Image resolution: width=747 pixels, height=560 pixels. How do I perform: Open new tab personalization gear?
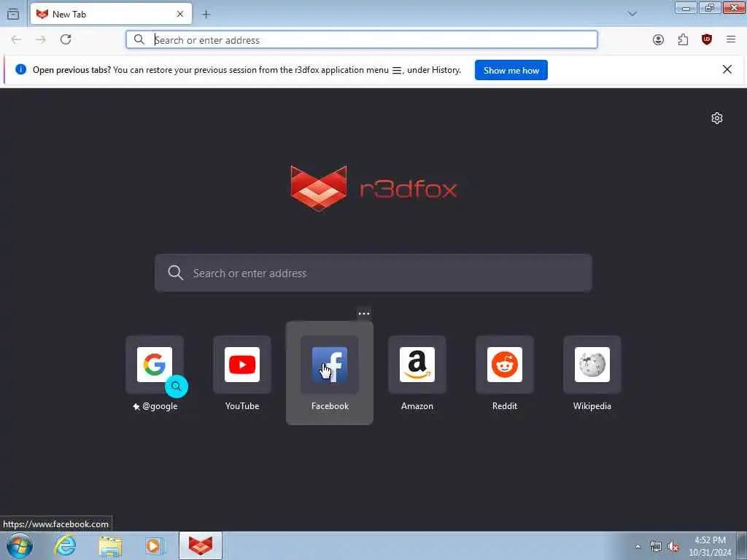tap(717, 118)
